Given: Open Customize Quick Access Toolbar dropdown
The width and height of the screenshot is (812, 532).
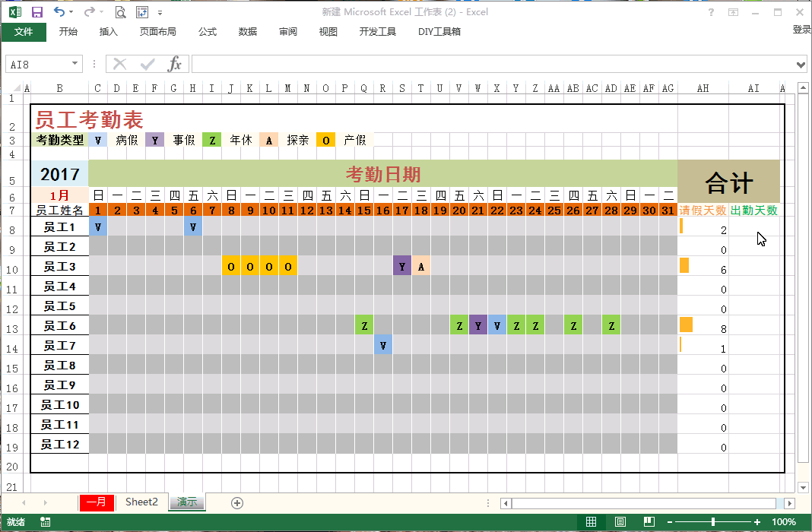Looking at the screenshot, I should click(x=160, y=13).
